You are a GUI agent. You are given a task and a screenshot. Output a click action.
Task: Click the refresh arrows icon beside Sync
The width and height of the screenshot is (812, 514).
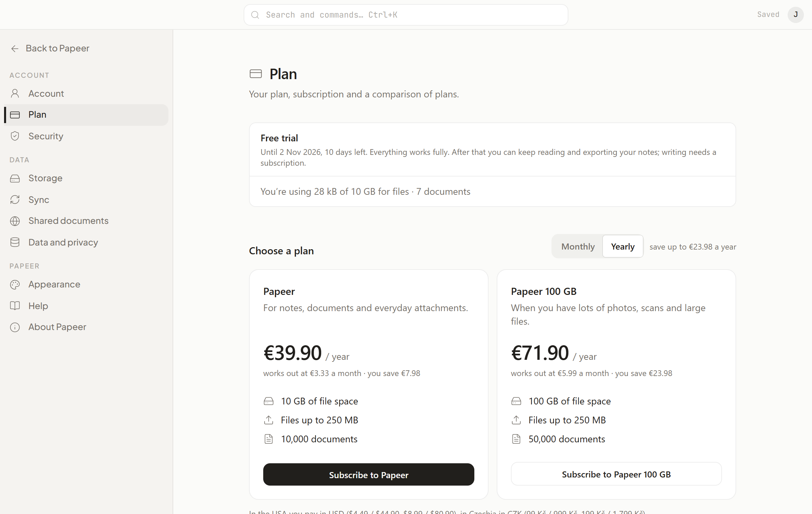[15, 200]
